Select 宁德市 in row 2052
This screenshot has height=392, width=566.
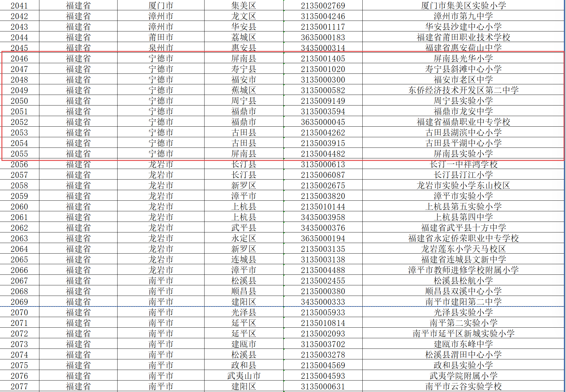click(x=161, y=122)
